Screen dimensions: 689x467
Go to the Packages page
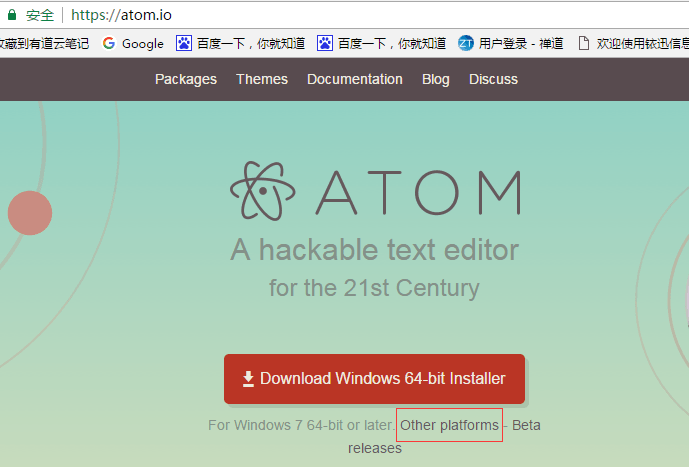coord(186,79)
